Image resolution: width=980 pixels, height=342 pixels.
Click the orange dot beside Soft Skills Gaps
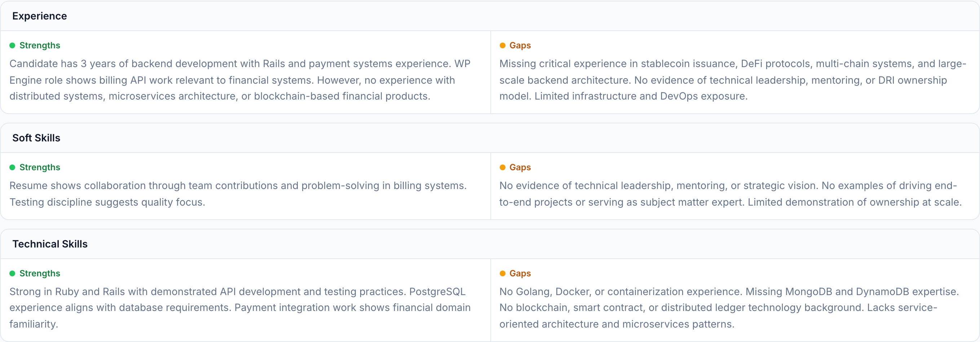pyautogui.click(x=502, y=167)
